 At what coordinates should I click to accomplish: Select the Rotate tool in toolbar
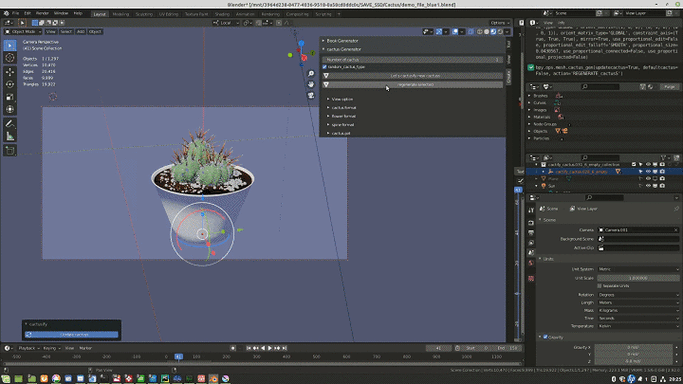point(10,84)
